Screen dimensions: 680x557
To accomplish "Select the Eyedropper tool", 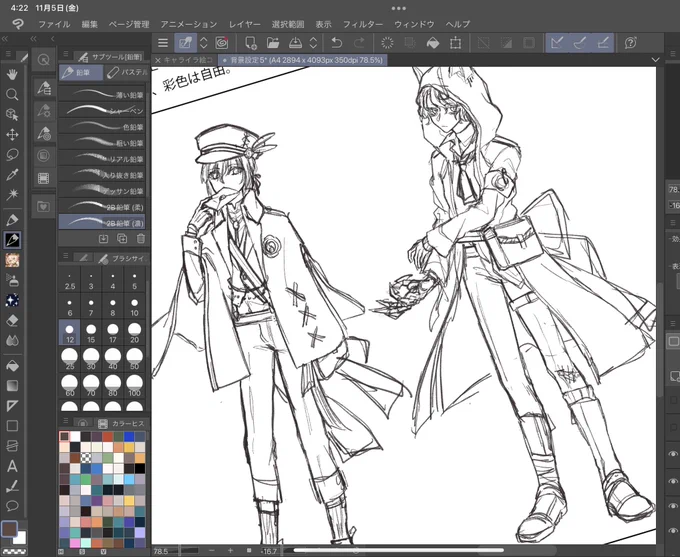I will [x=12, y=174].
